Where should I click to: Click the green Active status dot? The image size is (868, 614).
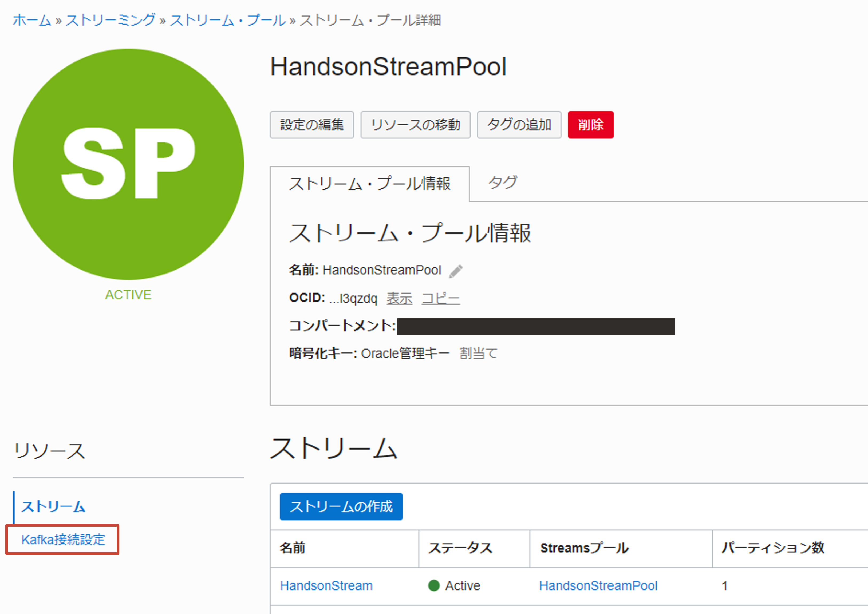pyautogui.click(x=433, y=586)
